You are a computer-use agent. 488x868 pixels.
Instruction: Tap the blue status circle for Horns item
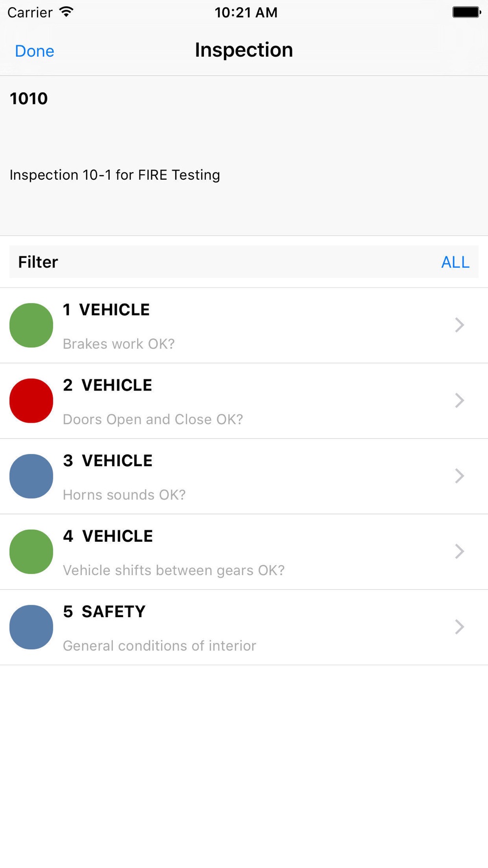31,476
